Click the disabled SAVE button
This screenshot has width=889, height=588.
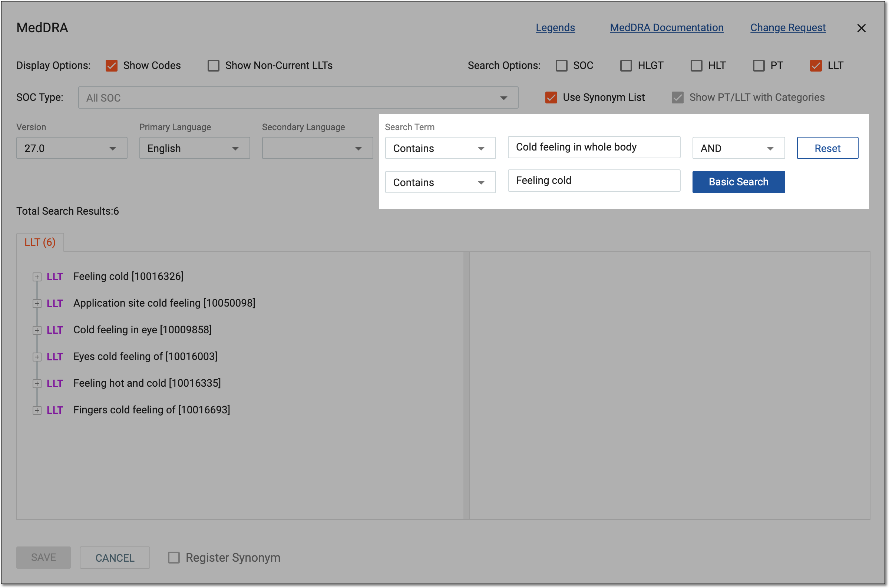pos(43,557)
